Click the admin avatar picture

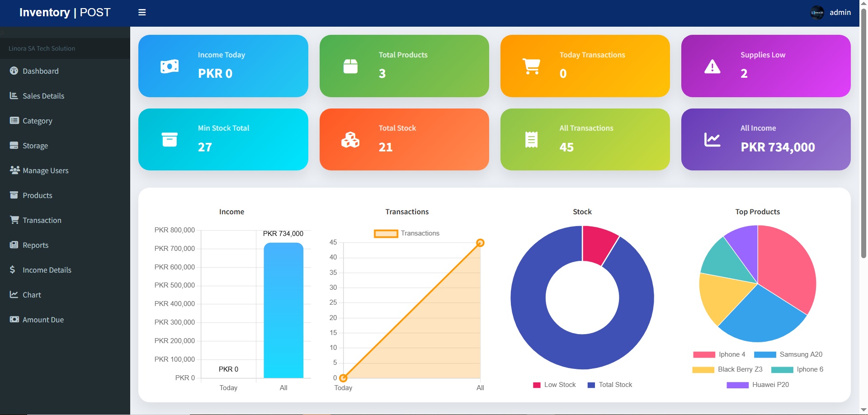point(817,13)
